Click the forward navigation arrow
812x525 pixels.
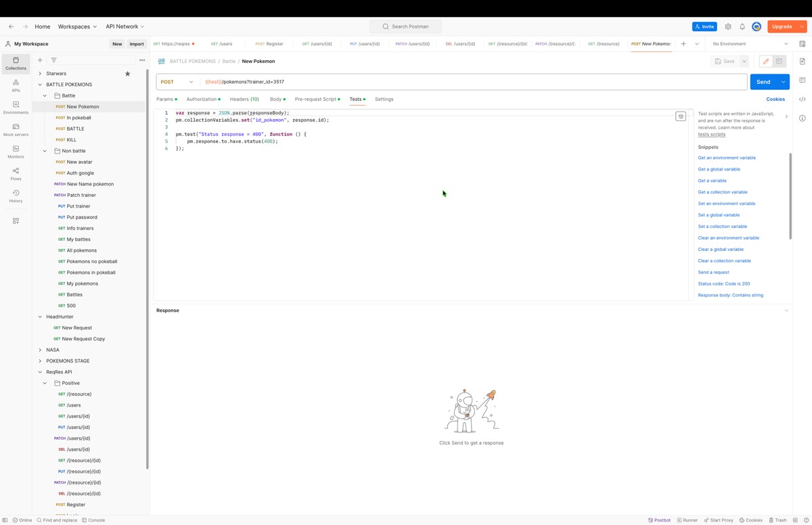click(25, 26)
